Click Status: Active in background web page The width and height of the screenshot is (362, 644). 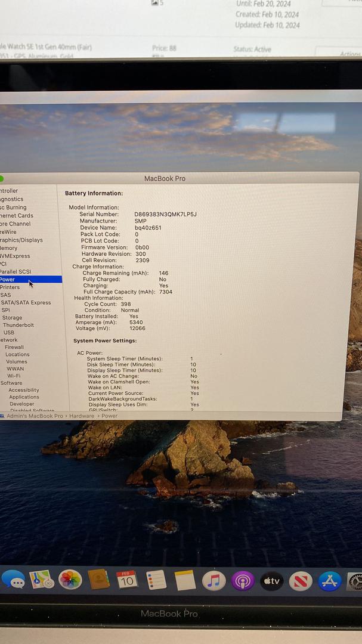(252, 49)
